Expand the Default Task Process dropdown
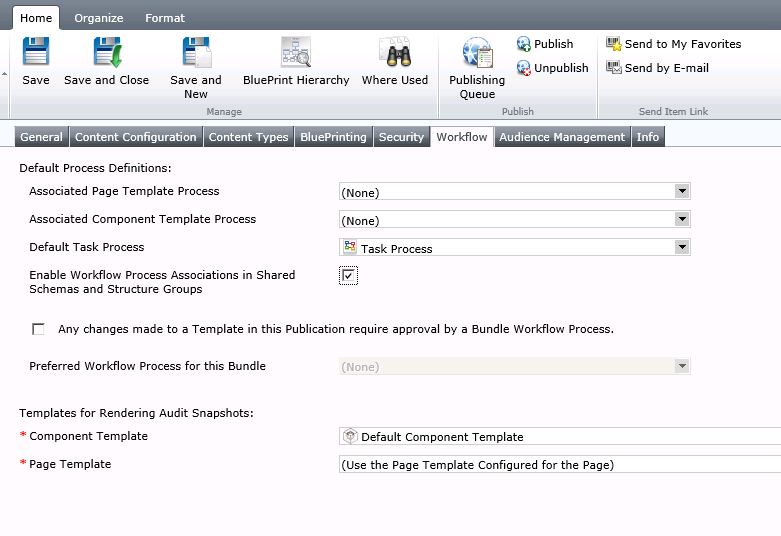 point(681,248)
